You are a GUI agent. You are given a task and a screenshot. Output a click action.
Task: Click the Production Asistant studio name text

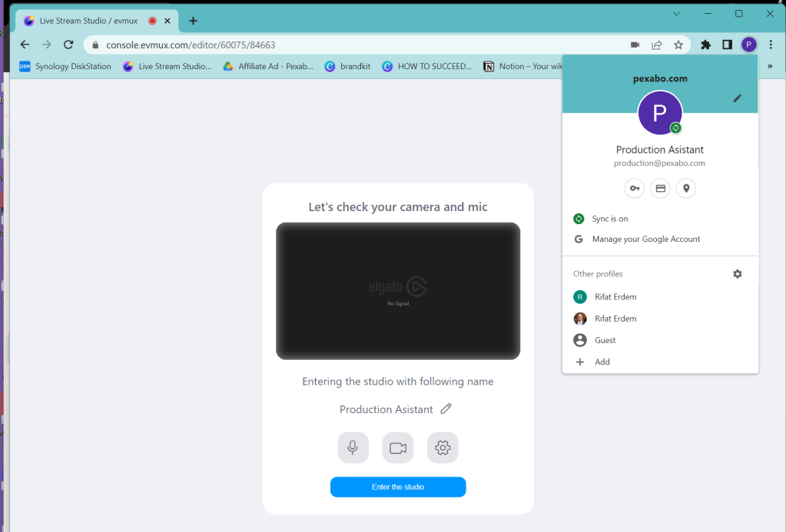click(386, 409)
